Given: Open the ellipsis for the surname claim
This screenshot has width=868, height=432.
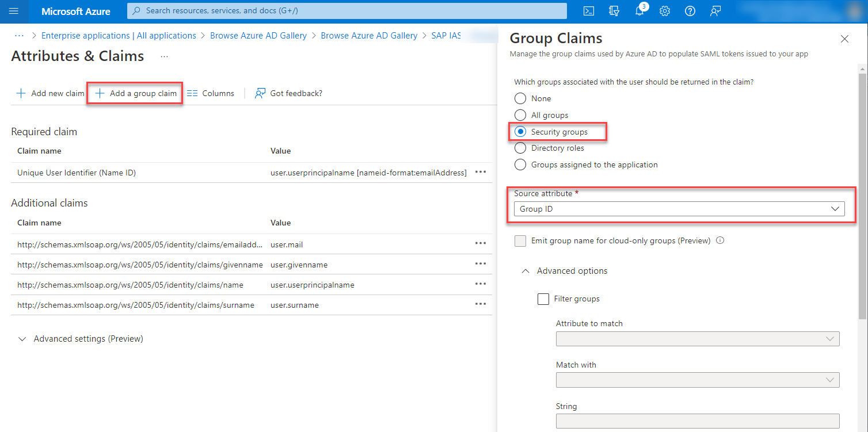Looking at the screenshot, I should (481, 304).
